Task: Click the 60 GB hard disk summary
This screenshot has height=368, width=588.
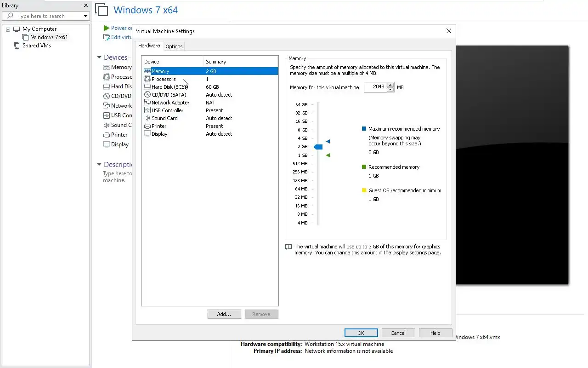Action: [212, 87]
